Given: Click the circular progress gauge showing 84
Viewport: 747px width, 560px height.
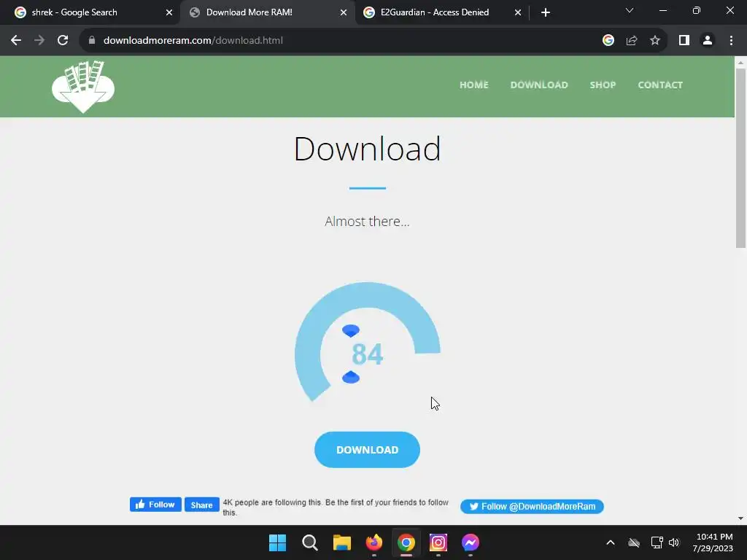Looking at the screenshot, I should click(368, 343).
